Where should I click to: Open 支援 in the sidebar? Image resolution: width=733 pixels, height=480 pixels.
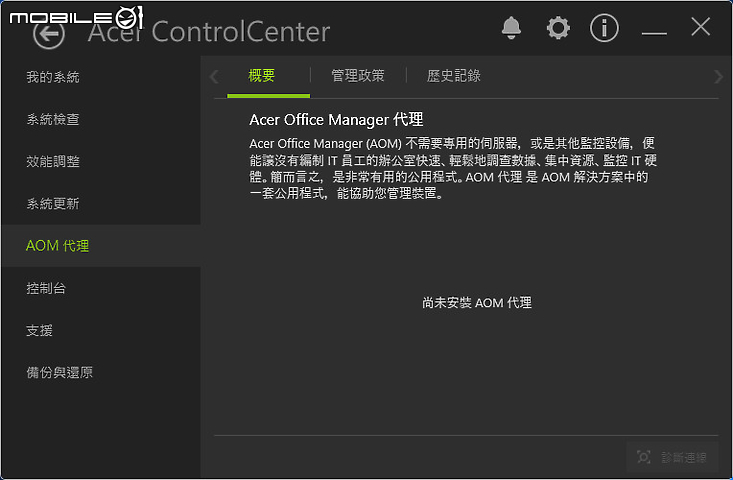click(x=101, y=330)
